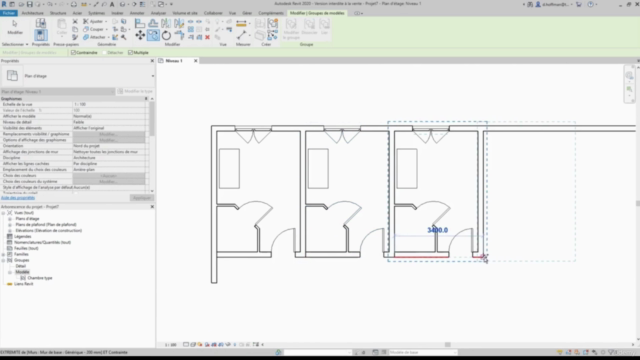Image resolution: width=640 pixels, height=360 pixels.
Task: Select the Copy tool in Modifier panel
Action: (153, 36)
